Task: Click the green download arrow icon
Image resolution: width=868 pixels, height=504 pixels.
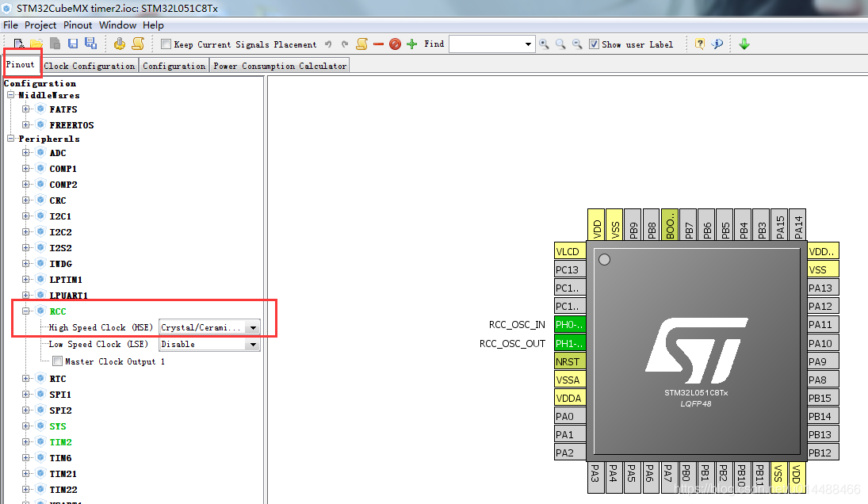Action: point(744,44)
